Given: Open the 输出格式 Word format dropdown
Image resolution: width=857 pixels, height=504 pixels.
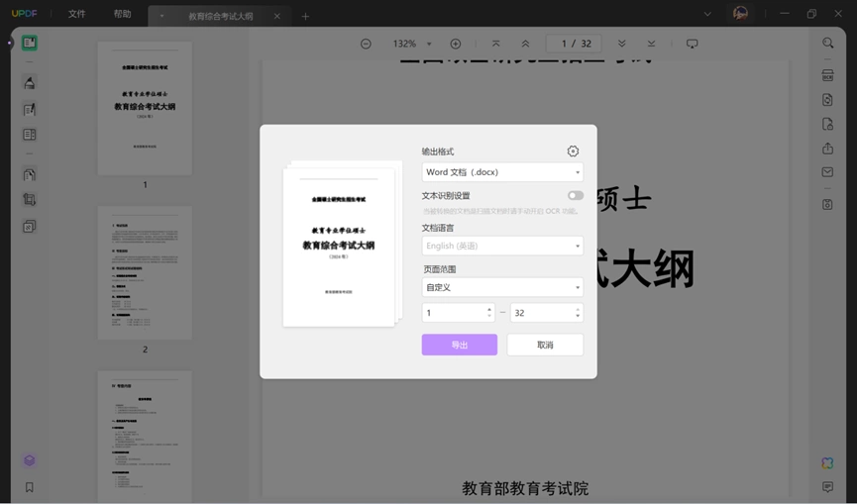Looking at the screenshot, I should point(502,172).
